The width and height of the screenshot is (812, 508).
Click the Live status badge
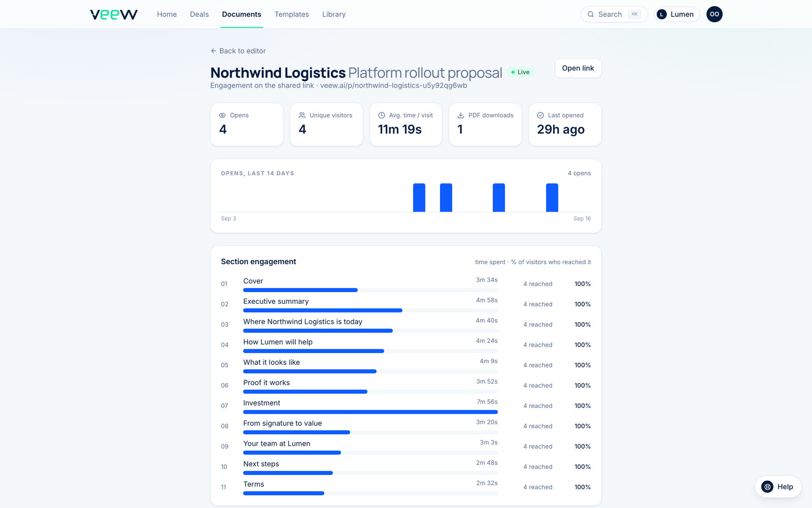pos(521,72)
